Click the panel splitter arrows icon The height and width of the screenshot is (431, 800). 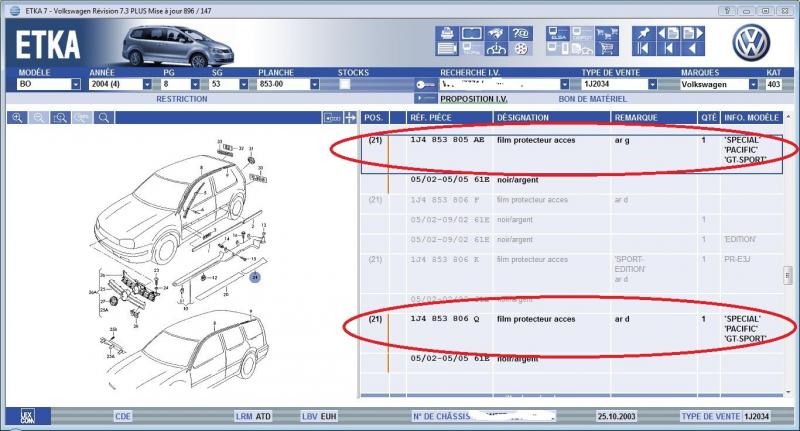[350, 118]
